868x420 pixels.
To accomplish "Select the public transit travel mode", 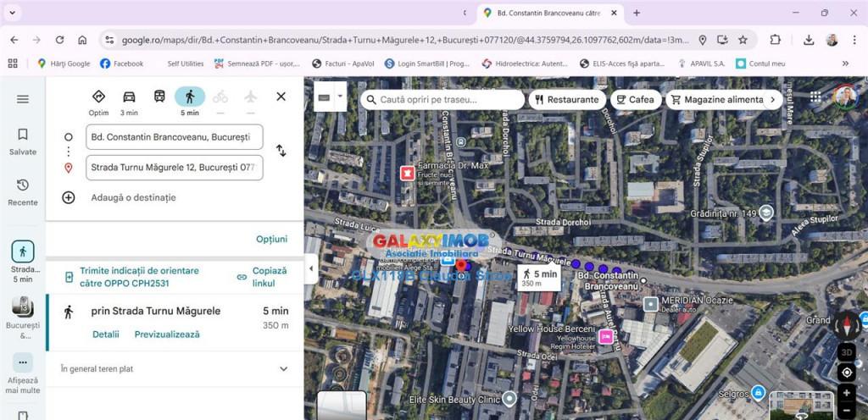I will pos(159,97).
